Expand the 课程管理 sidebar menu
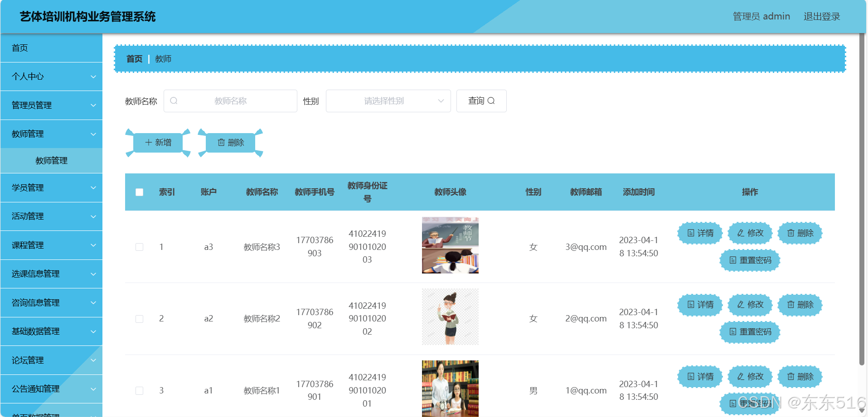 (51, 245)
